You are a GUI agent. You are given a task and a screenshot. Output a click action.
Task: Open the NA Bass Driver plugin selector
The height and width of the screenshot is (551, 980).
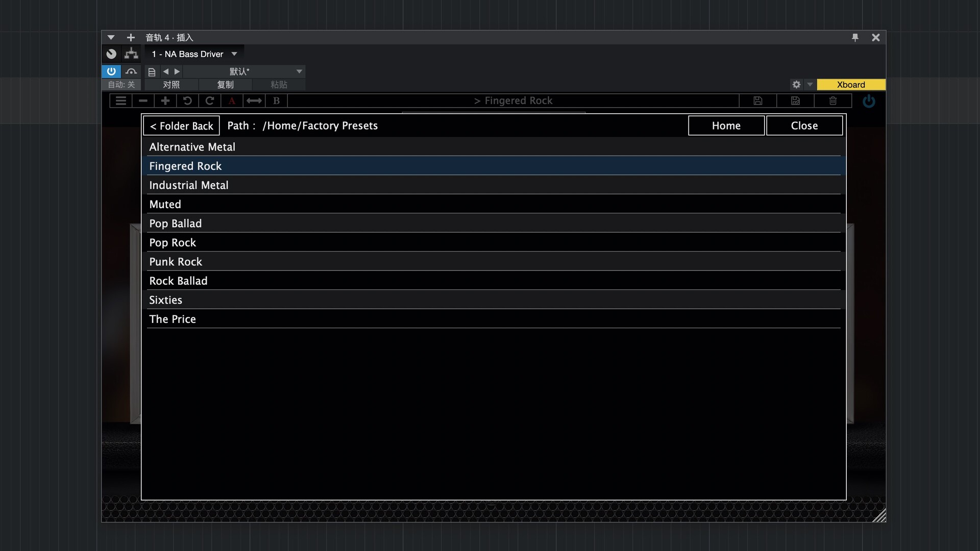pos(194,54)
